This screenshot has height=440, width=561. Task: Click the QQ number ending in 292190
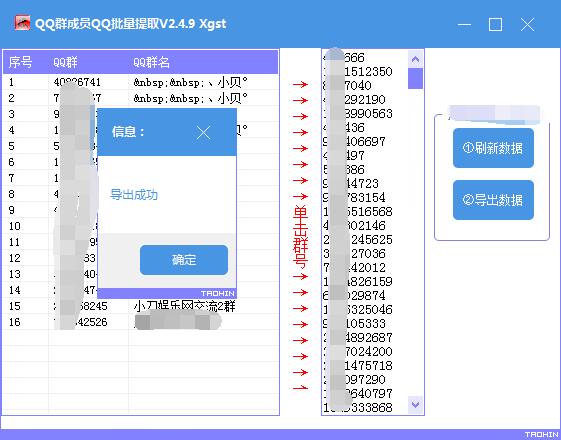coord(354,99)
